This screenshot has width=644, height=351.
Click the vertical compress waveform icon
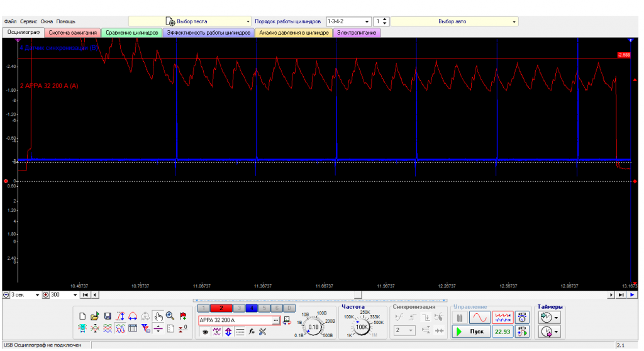pos(95,328)
